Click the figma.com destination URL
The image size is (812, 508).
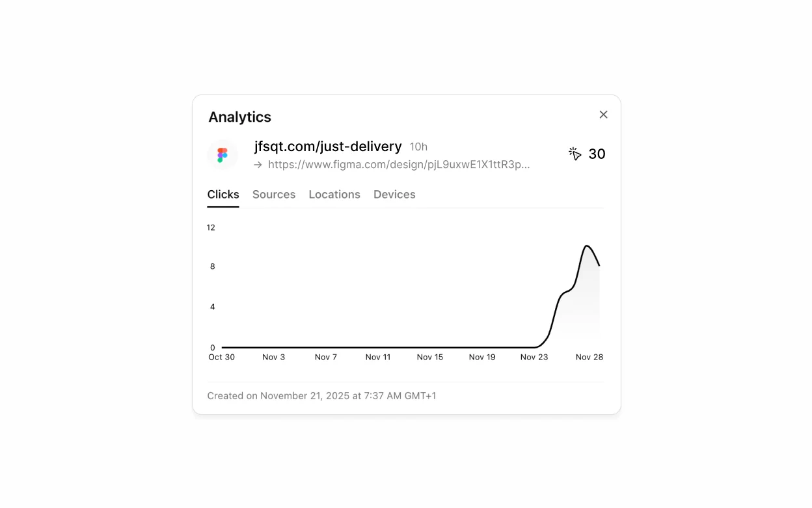tap(399, 164)
